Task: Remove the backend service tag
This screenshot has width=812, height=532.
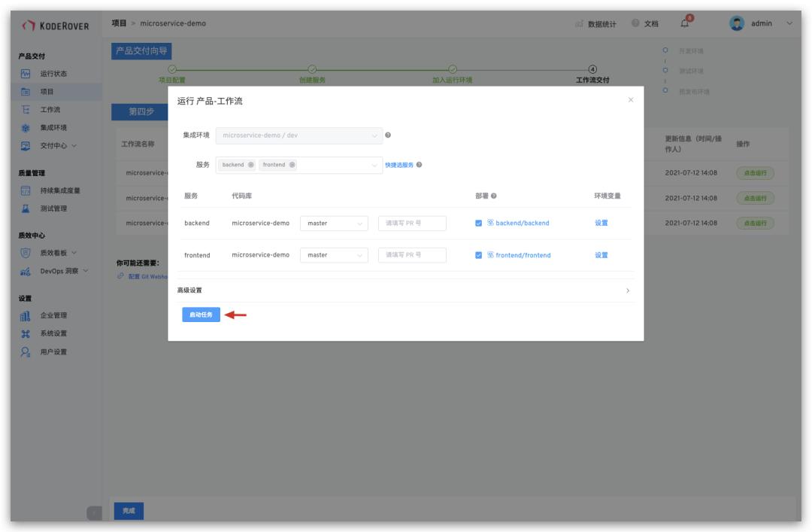Action: coord(250,165)
